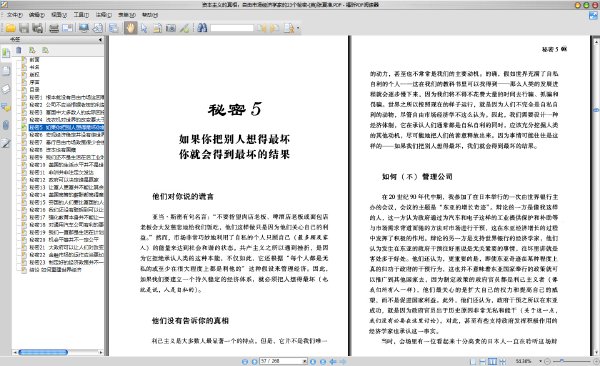Click the expand bookmark icon in panel
This screenshot has height=366, width=600.
click(32, 50)
